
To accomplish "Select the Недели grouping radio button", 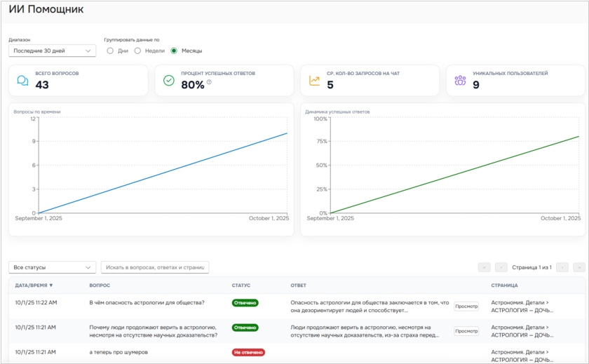I will [x=138, y=50].
